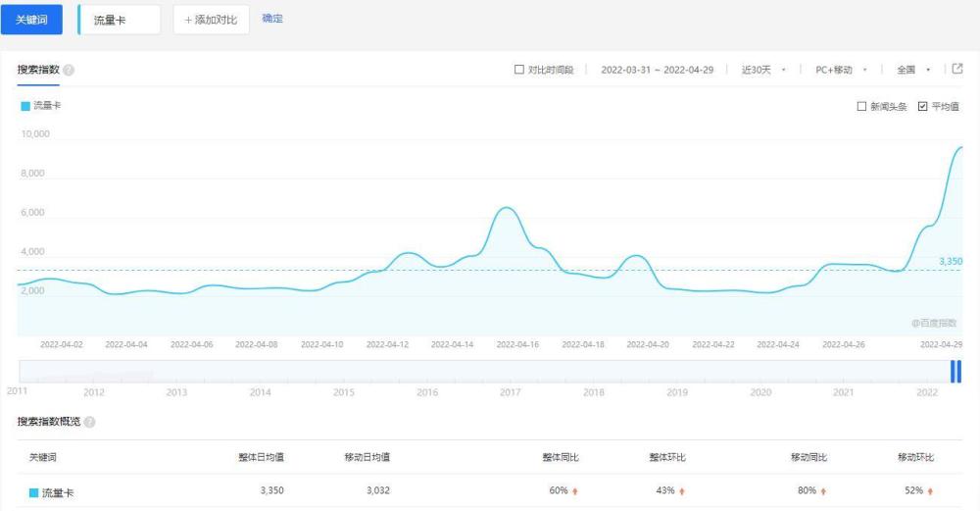Click the 2022-04-29 x-axis date label

coord(941,344)
